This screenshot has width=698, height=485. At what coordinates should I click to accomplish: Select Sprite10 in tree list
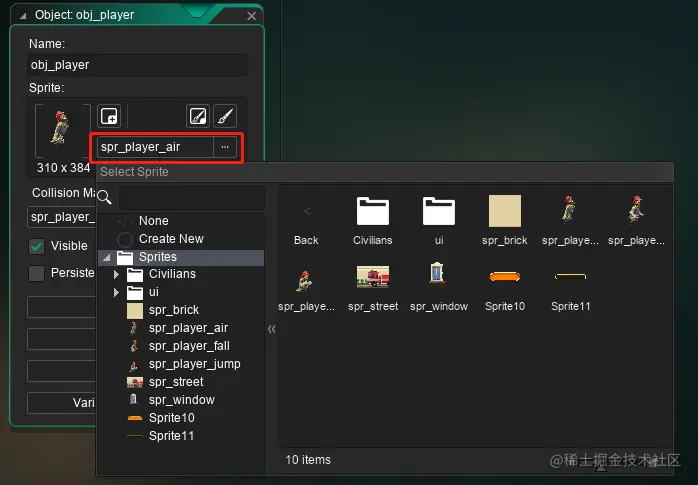181,418
